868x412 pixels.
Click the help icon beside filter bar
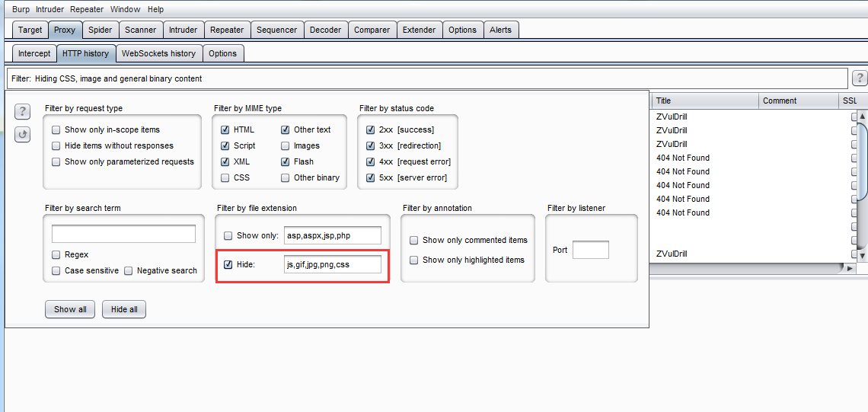coord(860,78)
